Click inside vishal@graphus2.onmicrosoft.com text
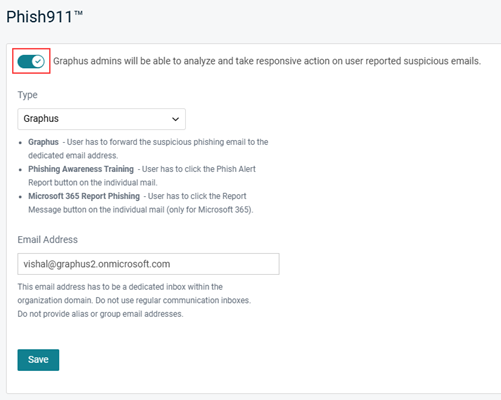501x400 pixels. point(97,264)
